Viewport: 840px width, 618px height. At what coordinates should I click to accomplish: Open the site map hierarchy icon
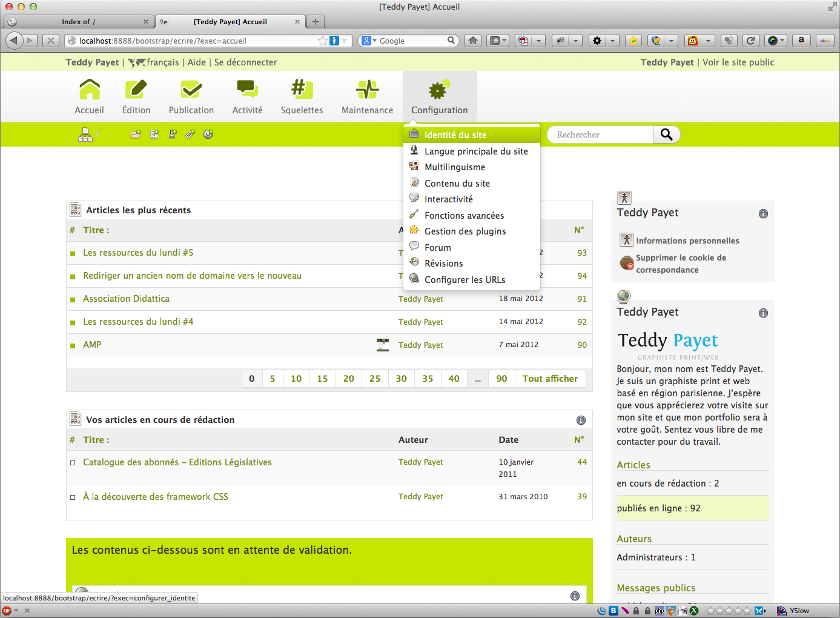85,135
